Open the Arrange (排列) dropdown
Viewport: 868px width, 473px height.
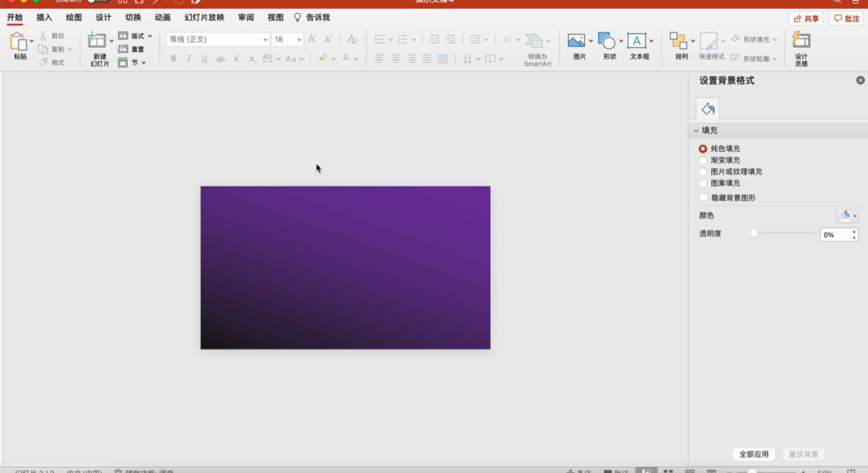[x=693, y=41]
